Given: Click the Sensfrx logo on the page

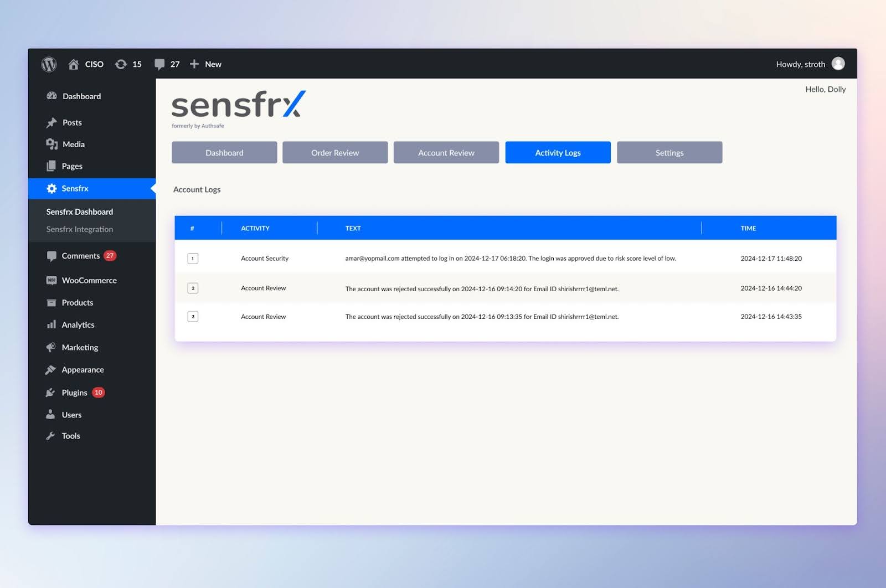Looking at the screenshot, I should (x=237, y=105).
